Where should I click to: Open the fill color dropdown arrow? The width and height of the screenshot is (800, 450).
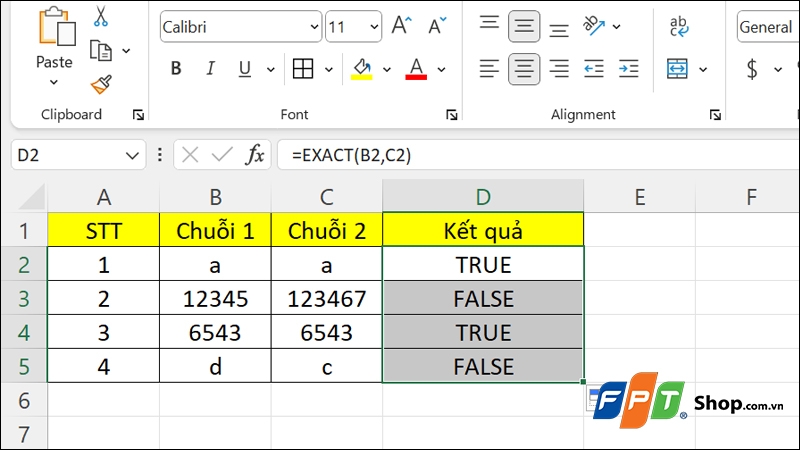coord(387,69)
